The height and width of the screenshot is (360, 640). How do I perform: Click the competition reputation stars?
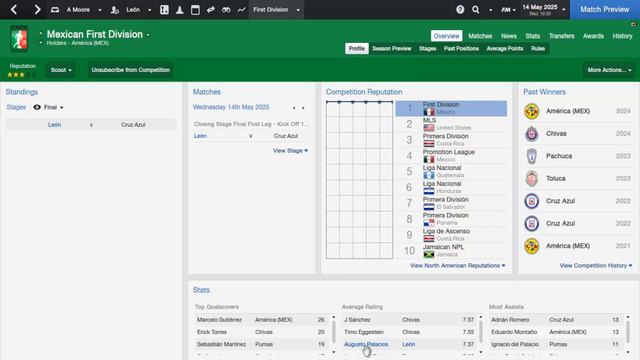[21, 75]
